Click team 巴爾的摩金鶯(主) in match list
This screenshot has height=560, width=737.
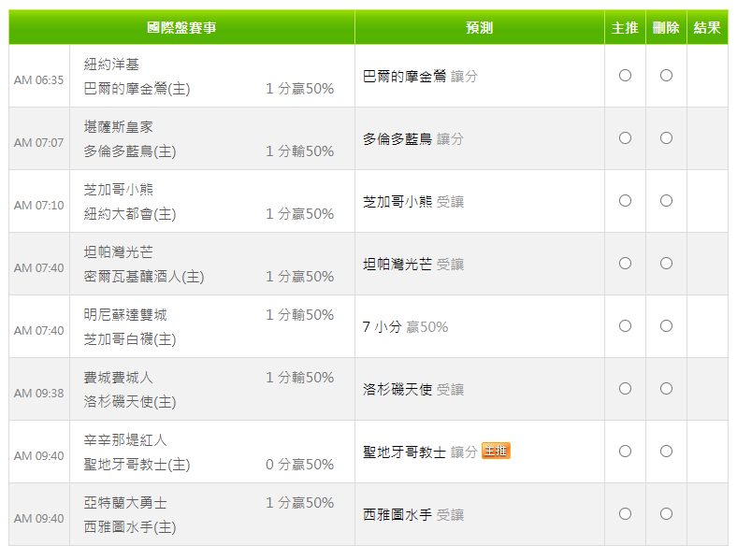[137, 88]
